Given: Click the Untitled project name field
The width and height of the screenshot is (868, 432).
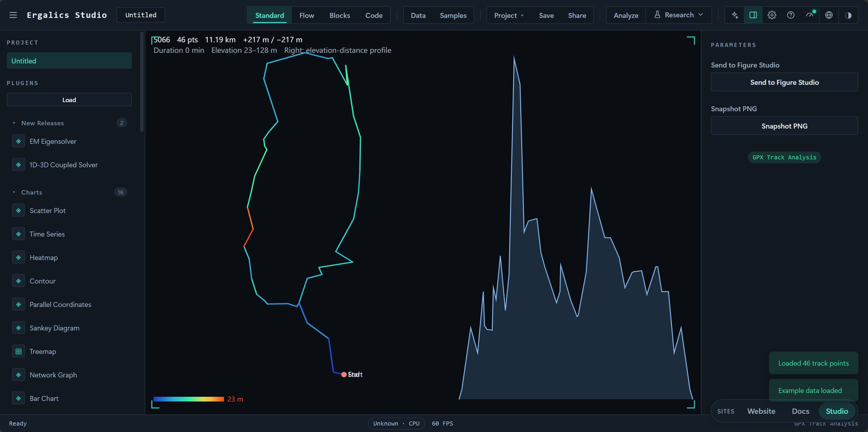Looking at the screenshot, I should point(141,15).
